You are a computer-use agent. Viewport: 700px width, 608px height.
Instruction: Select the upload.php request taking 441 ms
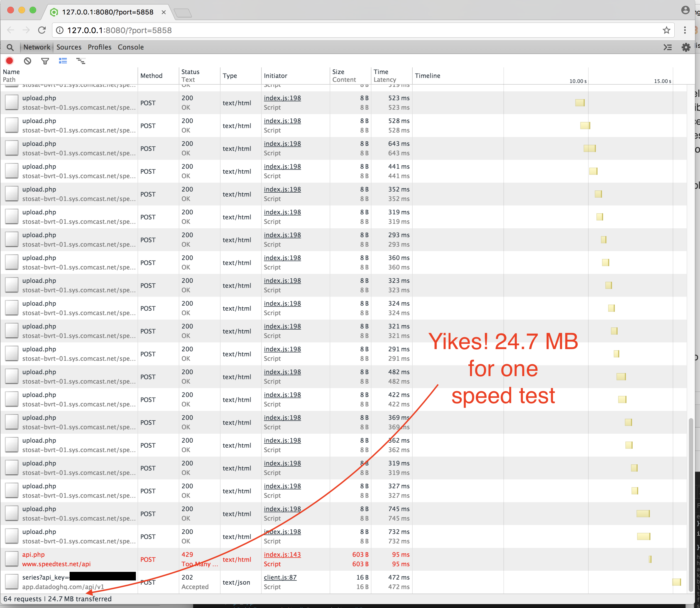(x=344, y=171)
